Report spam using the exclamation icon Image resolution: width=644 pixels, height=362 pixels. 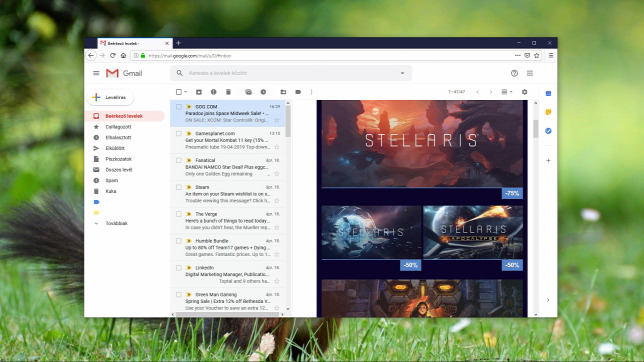pyautogui.click(x=214, y=92)
